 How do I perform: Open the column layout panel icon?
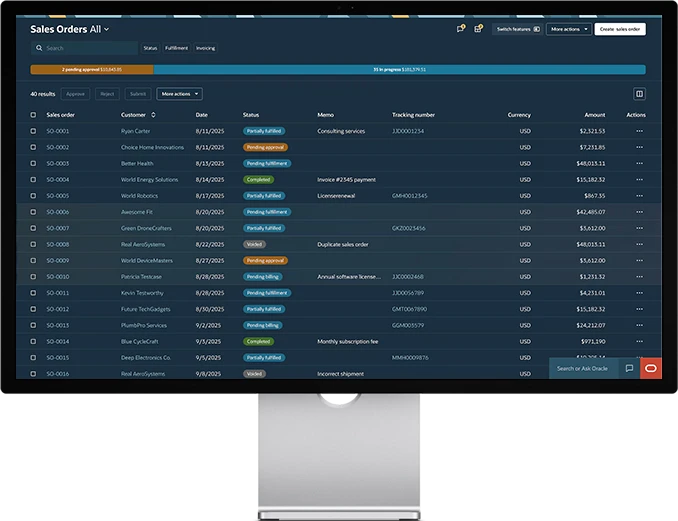click(639, 94)
